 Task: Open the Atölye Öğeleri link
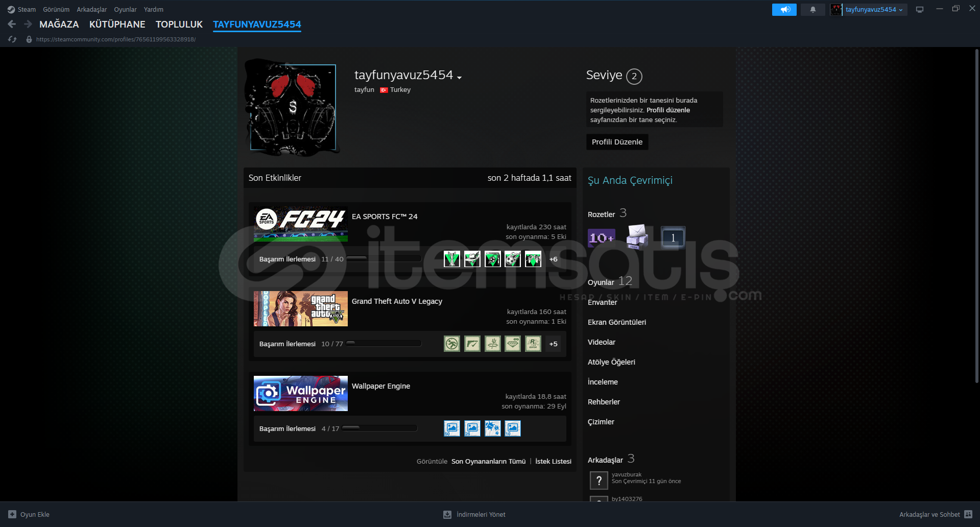pos(611,362)
